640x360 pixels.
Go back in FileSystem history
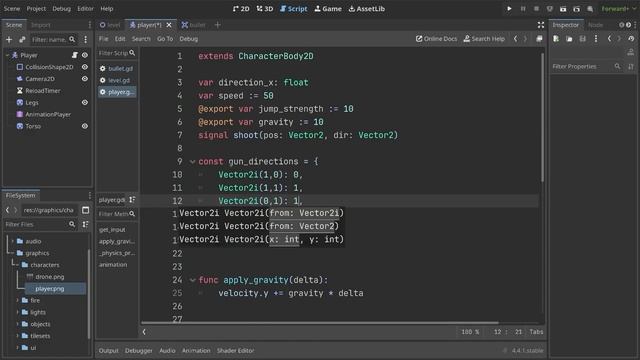click(x=7, y=210)
